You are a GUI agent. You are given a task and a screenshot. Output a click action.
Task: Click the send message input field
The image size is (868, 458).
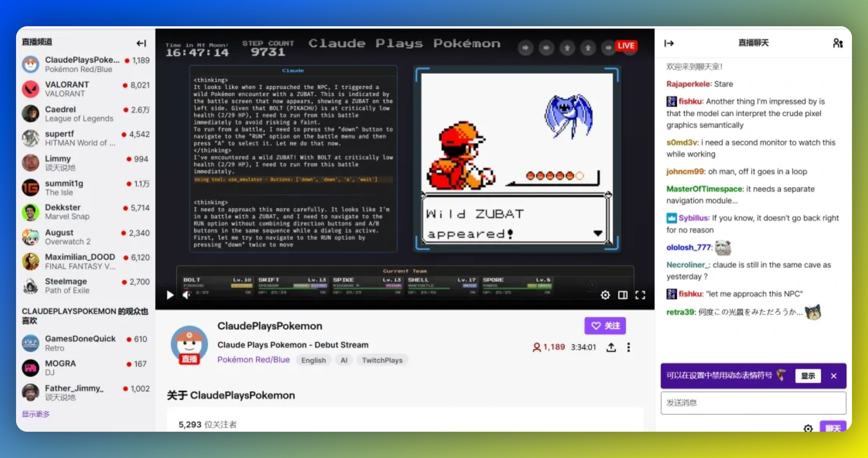click(753, 403)
